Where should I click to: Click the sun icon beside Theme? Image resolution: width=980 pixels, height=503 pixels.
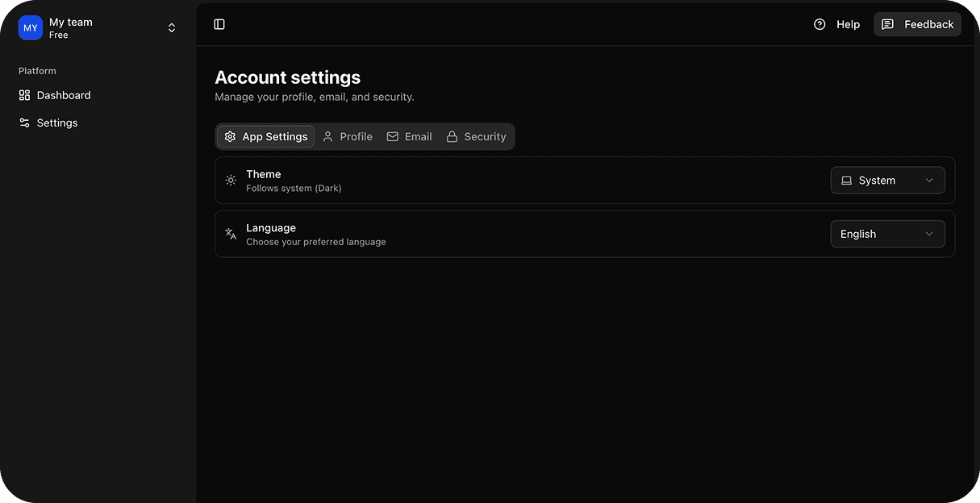tap(231, 181)
